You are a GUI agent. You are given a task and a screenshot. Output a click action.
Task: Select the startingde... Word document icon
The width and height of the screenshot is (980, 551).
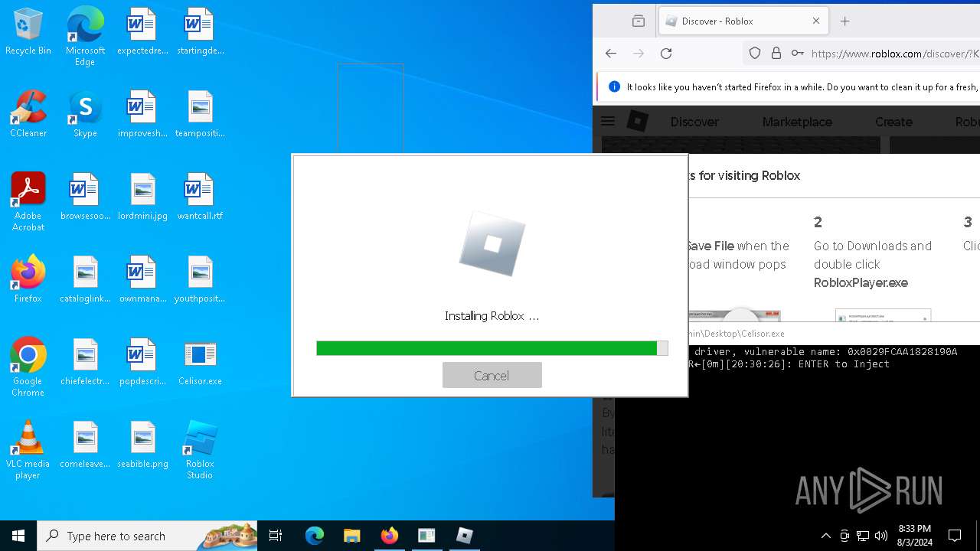(x=200, y=31)
